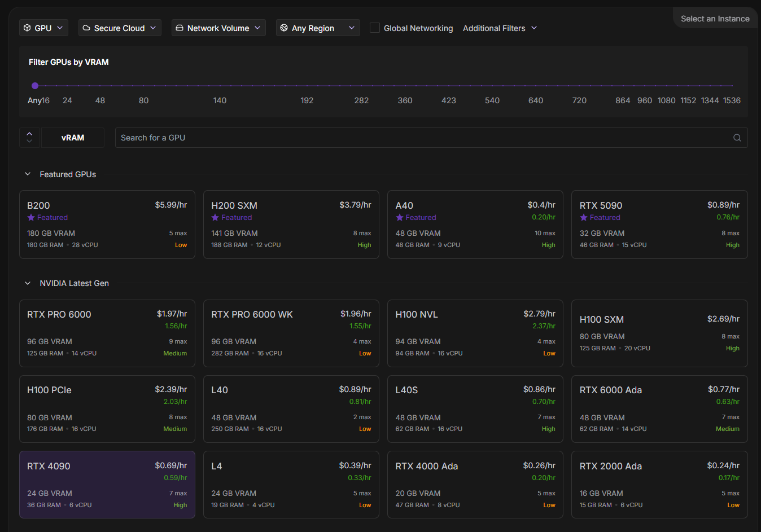This screenshot has height=532, width=761.
Task: Open the Any Region dropdown
Action: point(318,28)
